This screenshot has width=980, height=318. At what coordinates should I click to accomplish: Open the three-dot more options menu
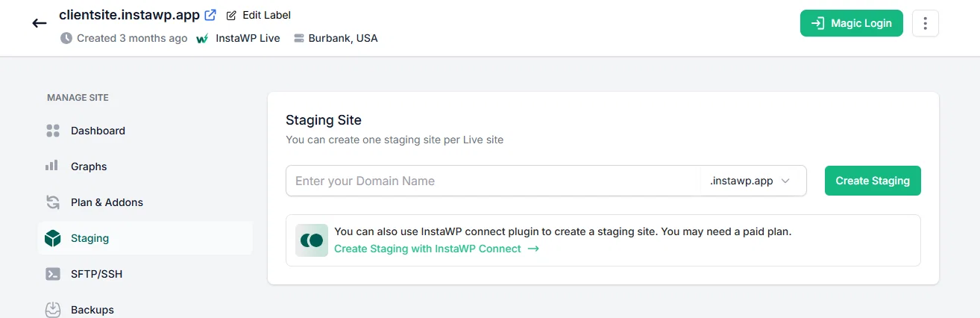coord(925,23)
